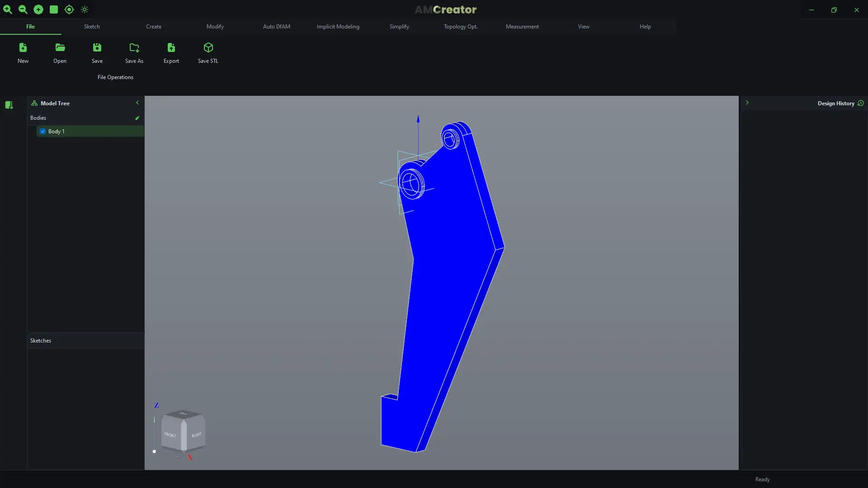868x488 pixels.
Task: Open the Measurement tab
Action: click(x=522, y=27)
